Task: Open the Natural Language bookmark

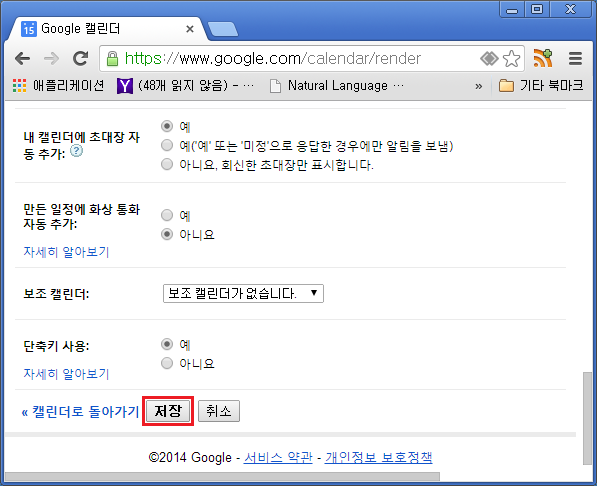Action: (337, 86)
